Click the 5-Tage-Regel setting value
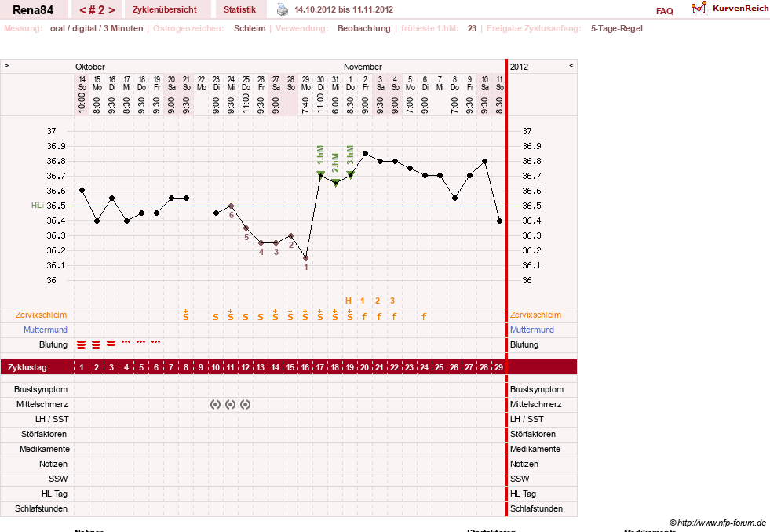Viewport: 770px width, 532px height. pos(617,28)
